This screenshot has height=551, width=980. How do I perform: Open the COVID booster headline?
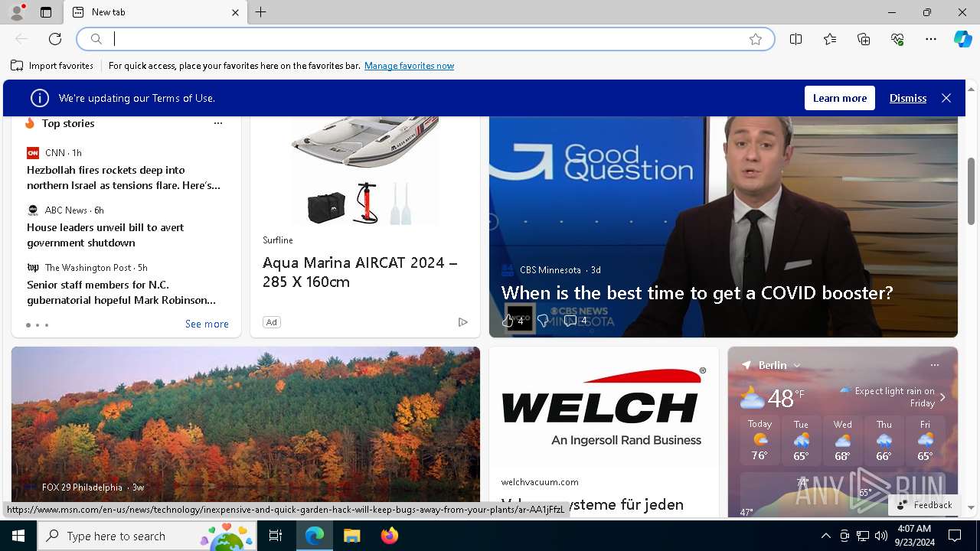[697, 292]
